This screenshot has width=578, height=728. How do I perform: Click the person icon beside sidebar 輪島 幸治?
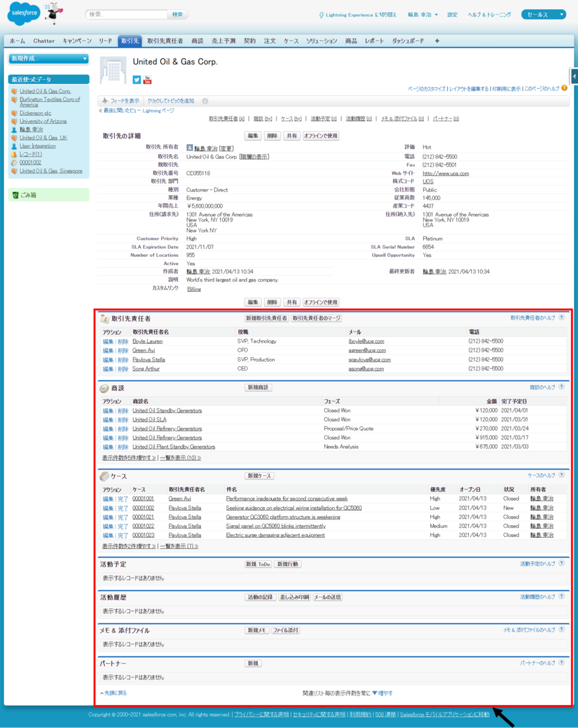(14, 129)
